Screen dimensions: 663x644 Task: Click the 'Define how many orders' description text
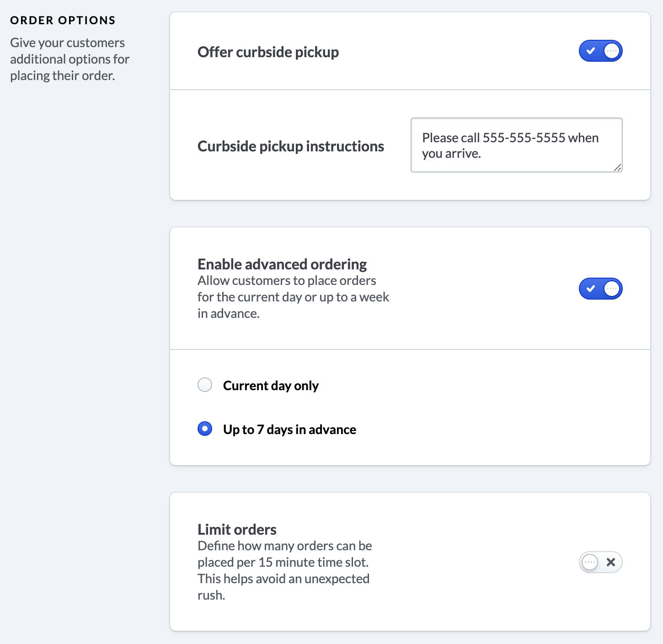tap(285, 570)
